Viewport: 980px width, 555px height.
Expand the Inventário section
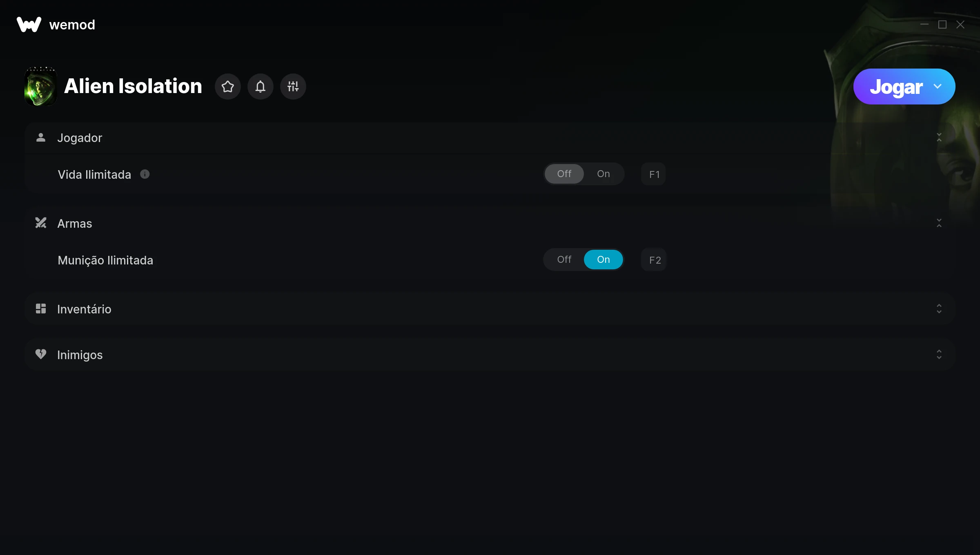coord(939,309)
